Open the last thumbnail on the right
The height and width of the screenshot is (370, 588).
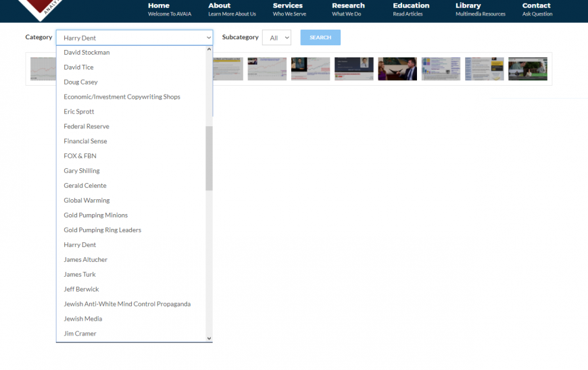[527, 69]
